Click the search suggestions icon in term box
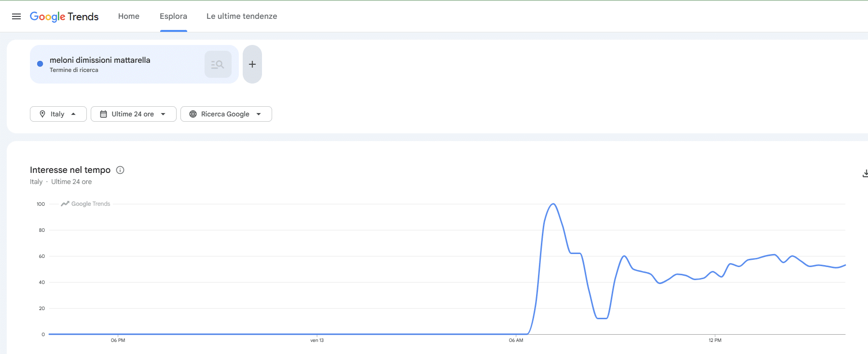This screenshot has height=354, width=868. [218, 64]
